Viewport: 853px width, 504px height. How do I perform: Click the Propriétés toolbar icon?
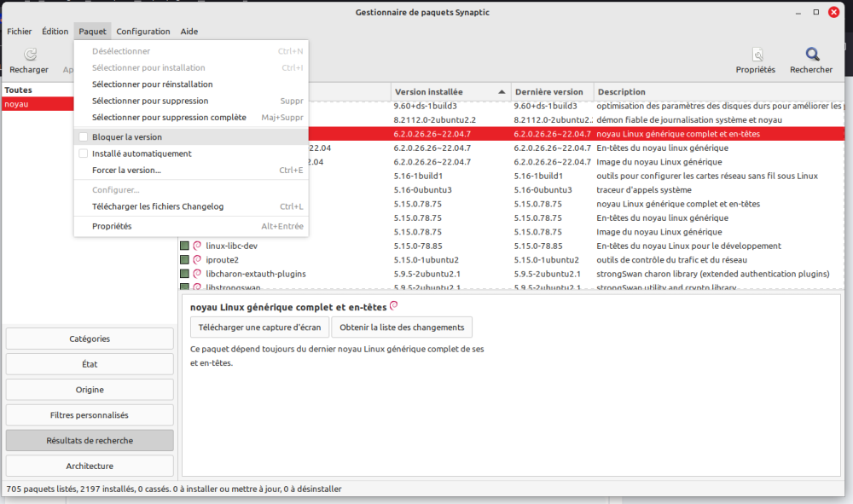tap(756, 54)
